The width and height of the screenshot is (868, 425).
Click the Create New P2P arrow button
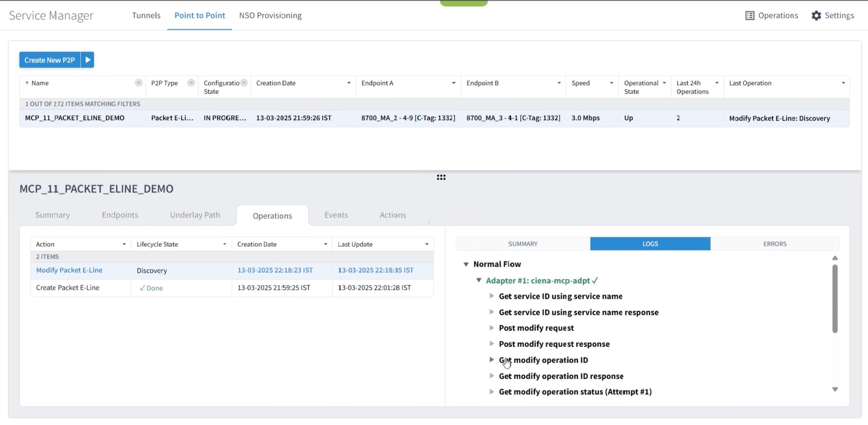tap(88, 60)
